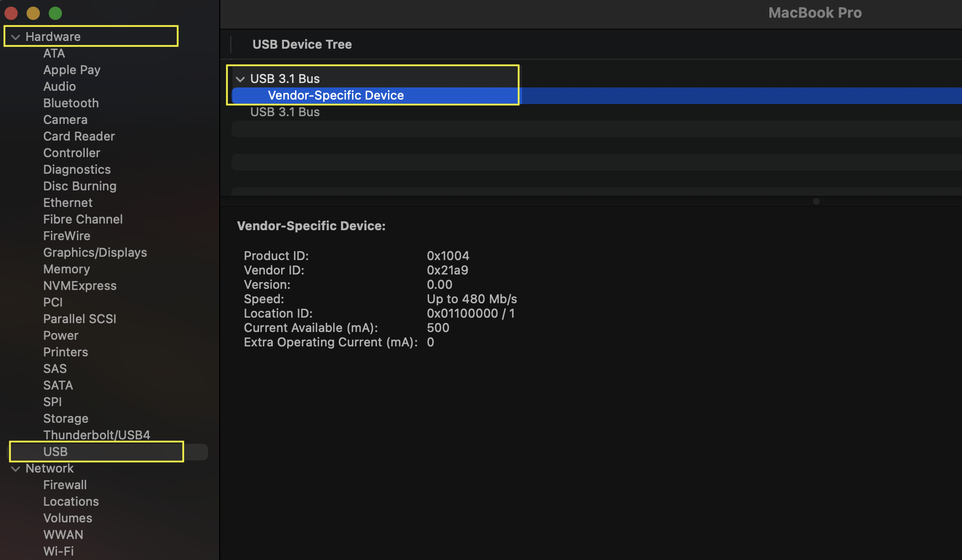Screen dimensions: 962x560
Task: Click the yellow minimize window button
Action: pyautogui.click(x=33, y=13)
